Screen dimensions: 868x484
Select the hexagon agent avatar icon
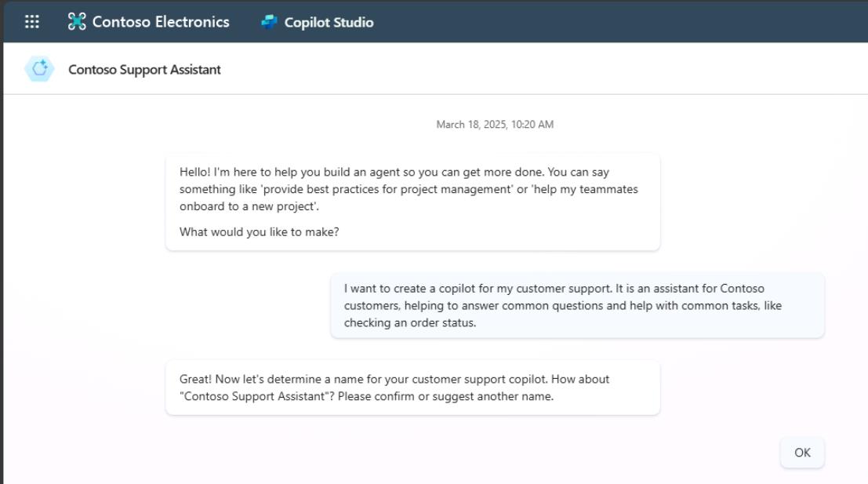coord(39,69)
